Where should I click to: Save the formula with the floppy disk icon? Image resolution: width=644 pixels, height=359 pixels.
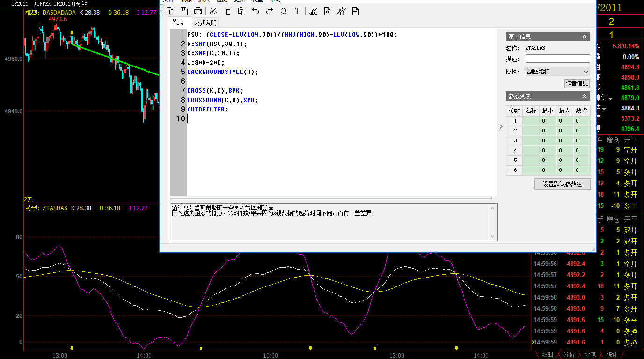(184, 11)
